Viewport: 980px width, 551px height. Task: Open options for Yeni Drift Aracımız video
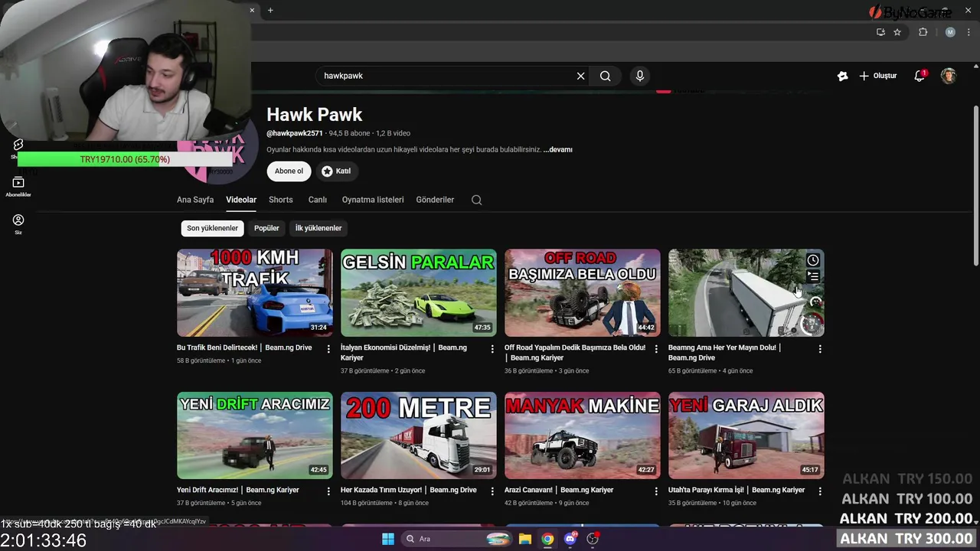(328, 491)
